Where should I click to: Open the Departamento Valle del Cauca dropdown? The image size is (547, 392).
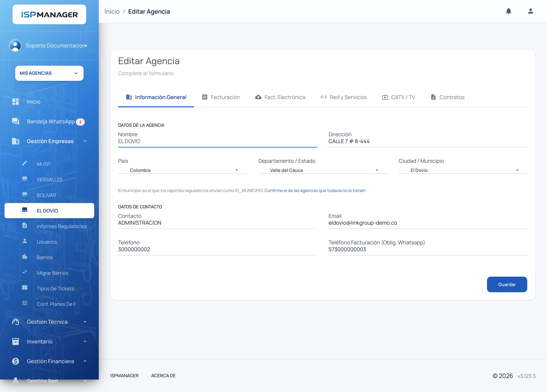(x=323, y=170)
